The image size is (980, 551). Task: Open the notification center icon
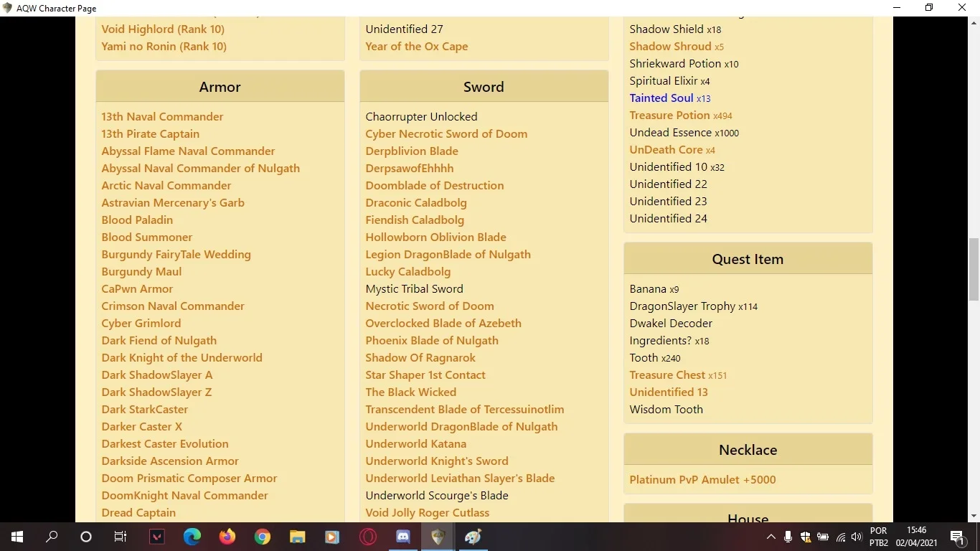[957, 537]
